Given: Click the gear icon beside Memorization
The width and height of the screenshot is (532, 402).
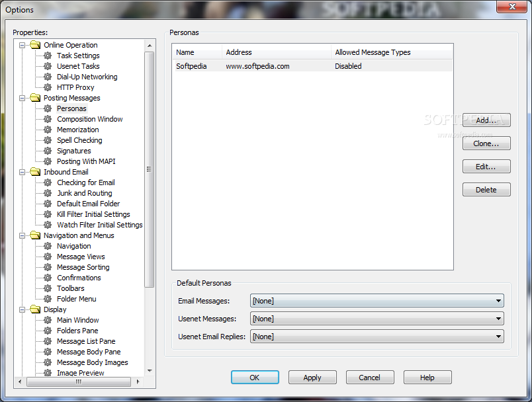Looking at the screenshot, I should point(48,130).
